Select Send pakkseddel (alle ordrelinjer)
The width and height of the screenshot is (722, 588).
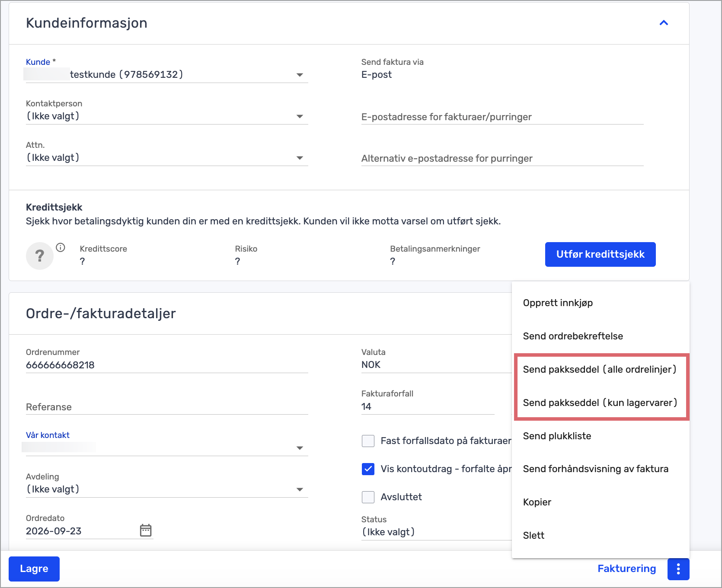[601, 370]
